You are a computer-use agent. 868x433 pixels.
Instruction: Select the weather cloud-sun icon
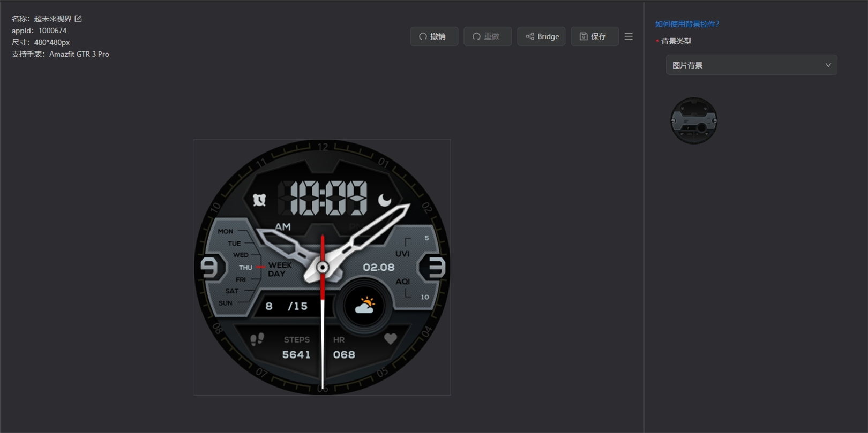[365, 306]
